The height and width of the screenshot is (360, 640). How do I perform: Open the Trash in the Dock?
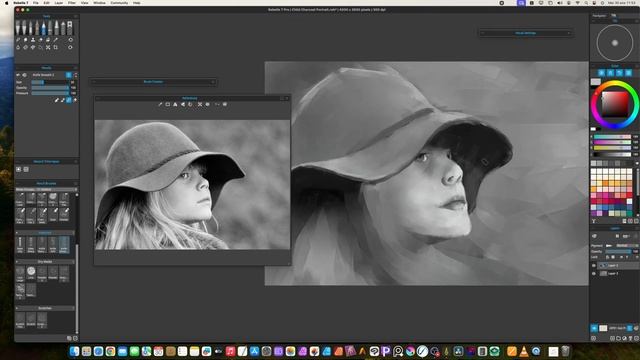[x=565, y=351]
